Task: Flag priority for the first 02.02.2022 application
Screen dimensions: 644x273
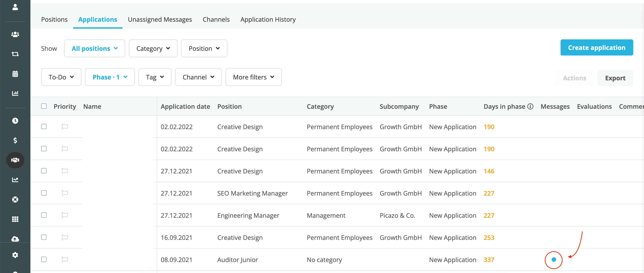Action: tap(65, 127)
